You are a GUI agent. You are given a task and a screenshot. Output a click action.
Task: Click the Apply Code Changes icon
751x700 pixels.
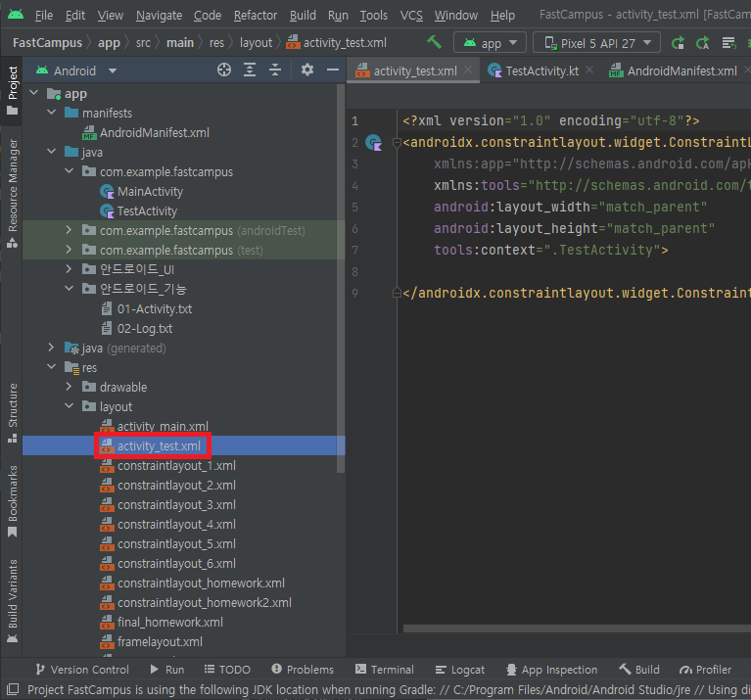pos(703,43)
